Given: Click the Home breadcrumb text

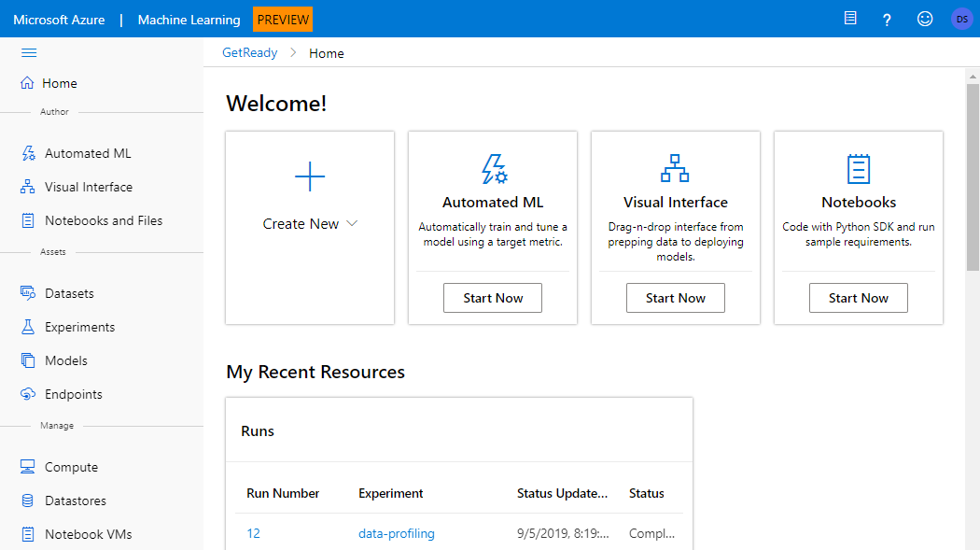Looking at the screenshot, I should pos(327,53).
